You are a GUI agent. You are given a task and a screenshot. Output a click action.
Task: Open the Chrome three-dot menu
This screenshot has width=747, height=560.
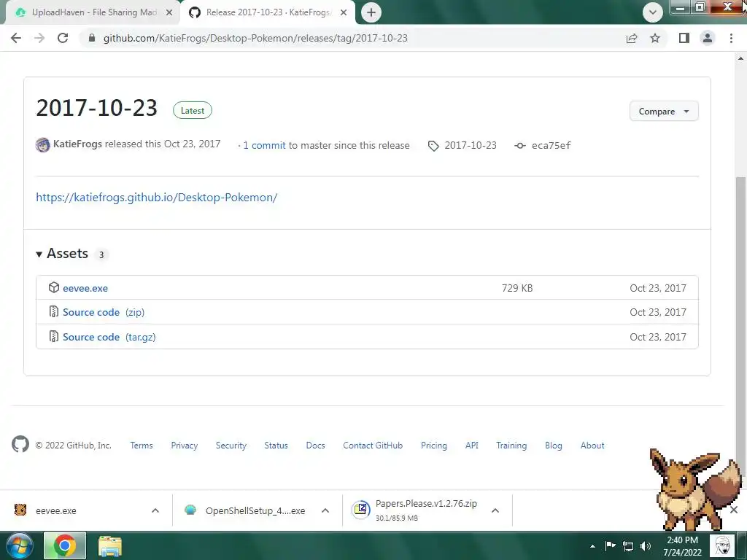pyautogui.click(x=731, y=38)
